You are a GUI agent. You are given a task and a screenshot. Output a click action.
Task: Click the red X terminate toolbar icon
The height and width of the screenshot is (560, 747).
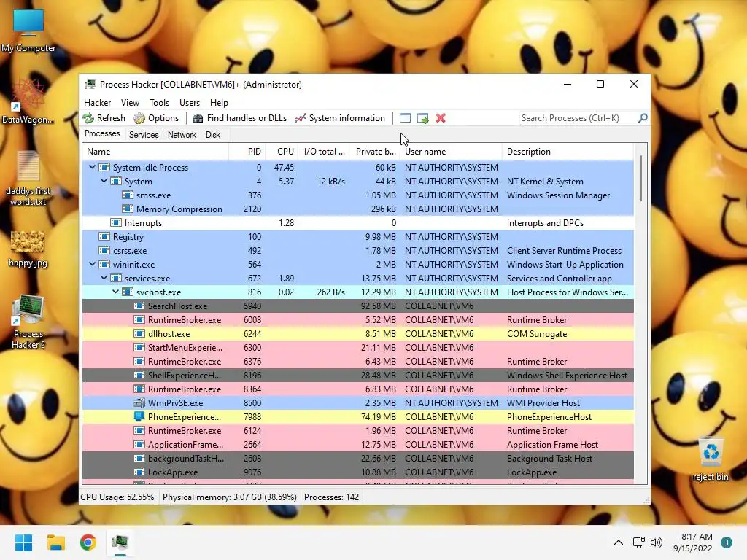[441, 118]
